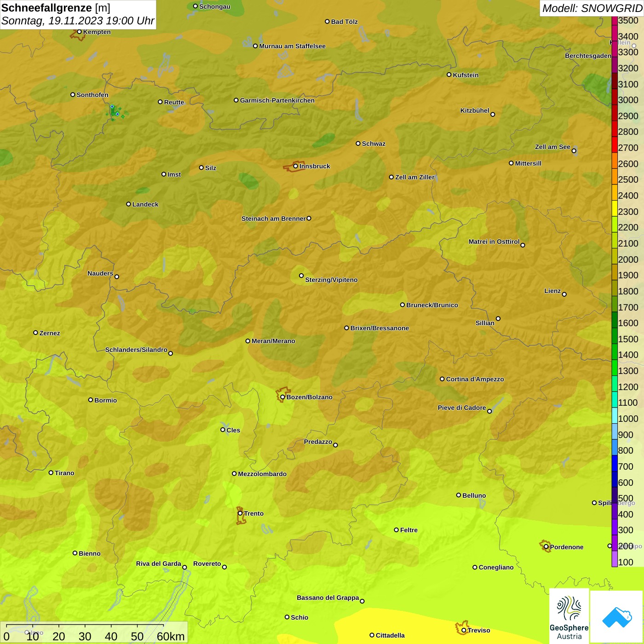
Task: Click the Meran/Merano label
Action: (273, 341)
